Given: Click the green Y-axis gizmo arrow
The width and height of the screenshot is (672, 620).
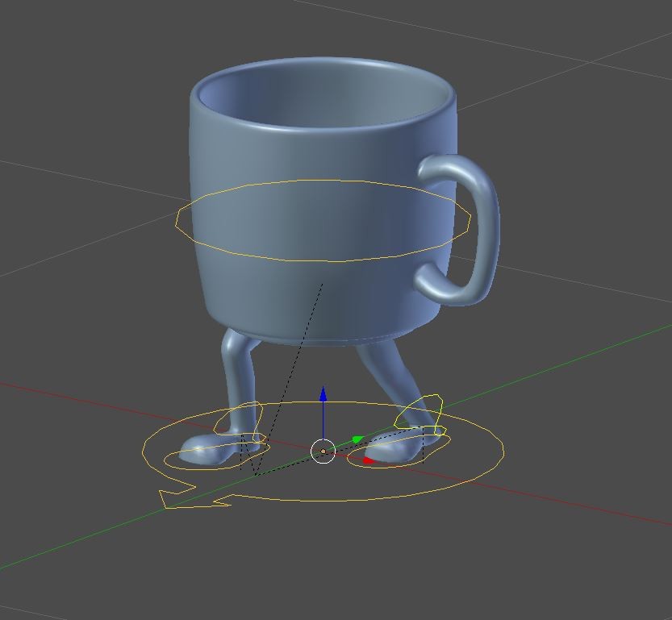Looking at the screenshot, I should click(357, 438).
